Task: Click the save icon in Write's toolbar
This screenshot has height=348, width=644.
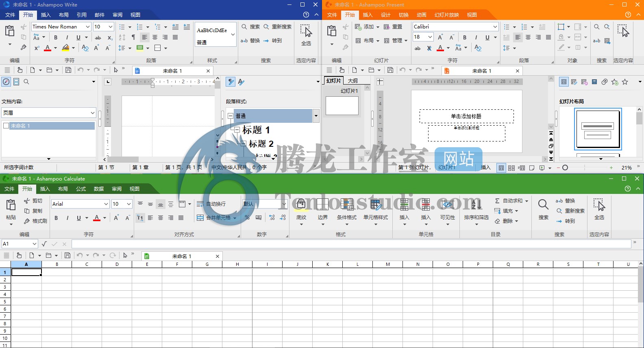Action: [68, 70]
